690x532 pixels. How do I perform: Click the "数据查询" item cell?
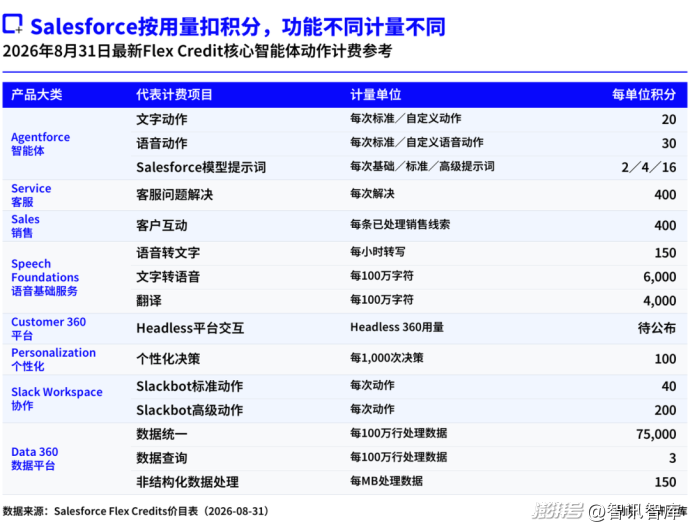pyautogui.click(x=161, y=458)
